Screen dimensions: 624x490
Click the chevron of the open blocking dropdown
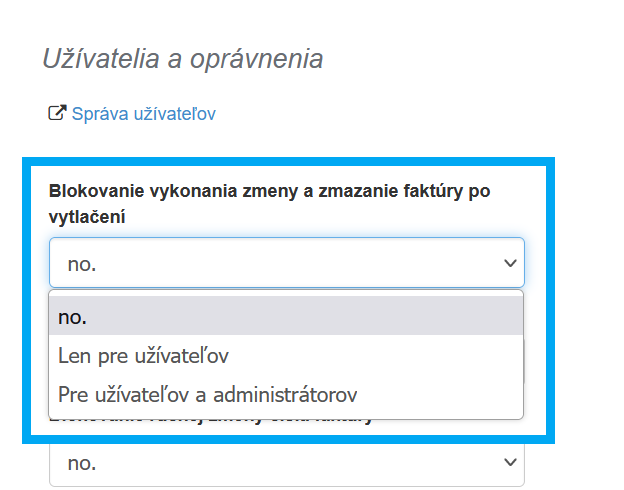click(x=510, y=263)
